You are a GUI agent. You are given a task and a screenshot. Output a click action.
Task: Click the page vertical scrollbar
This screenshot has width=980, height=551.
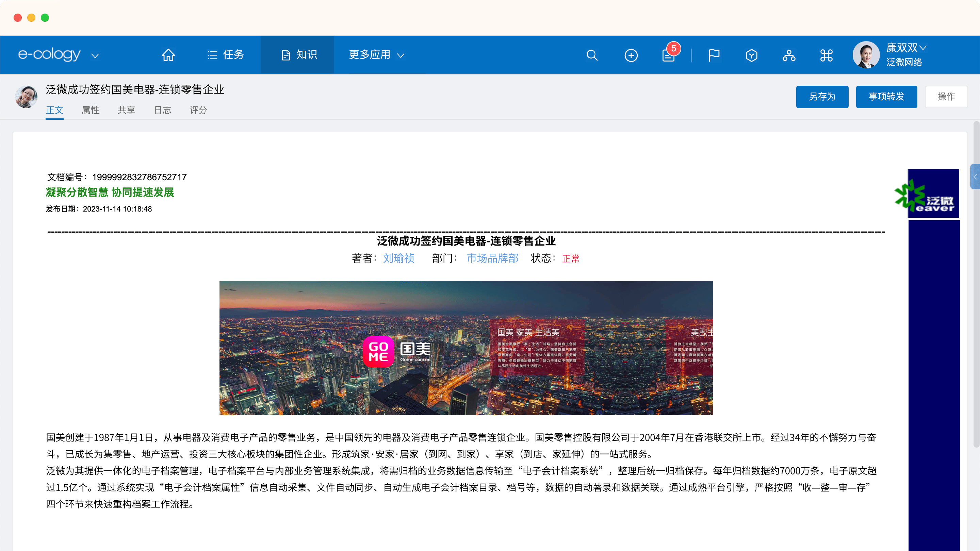[x=976, y=284]
